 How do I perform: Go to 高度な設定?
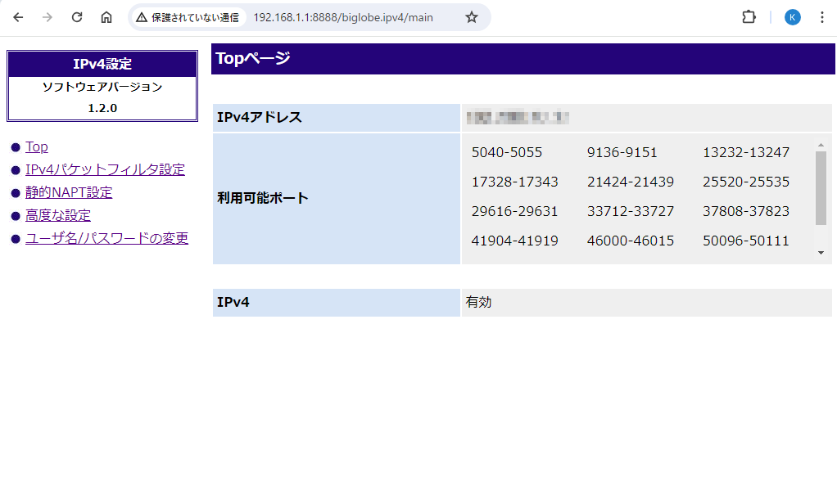58,216
